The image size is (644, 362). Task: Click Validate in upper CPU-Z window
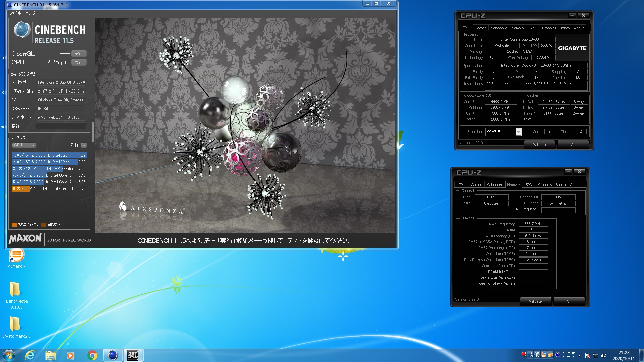[539, 145]
